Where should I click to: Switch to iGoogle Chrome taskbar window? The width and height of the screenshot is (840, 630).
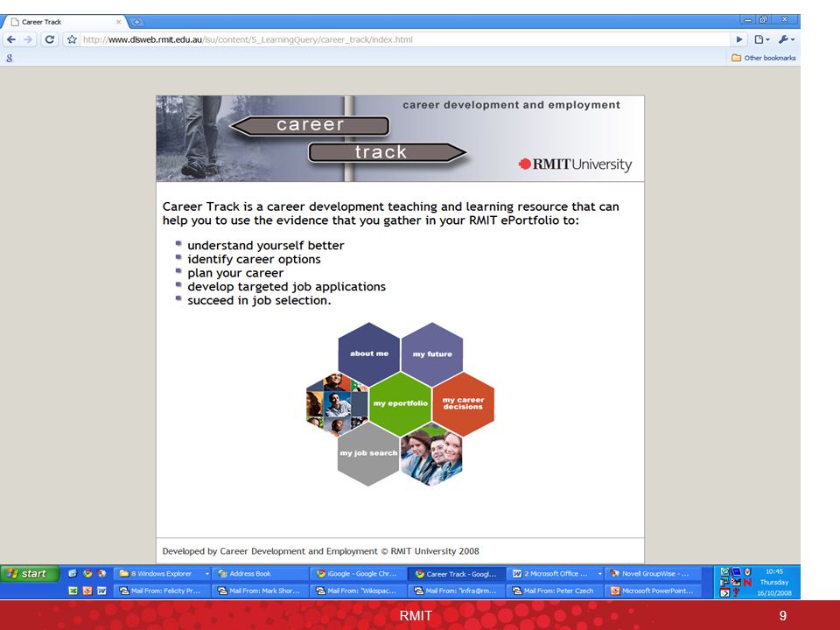(360, 574)
